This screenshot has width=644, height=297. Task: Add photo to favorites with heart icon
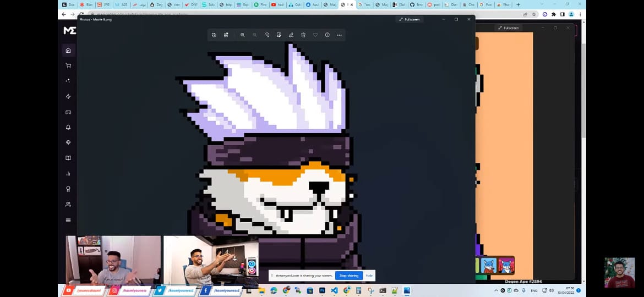pos(315,35)
